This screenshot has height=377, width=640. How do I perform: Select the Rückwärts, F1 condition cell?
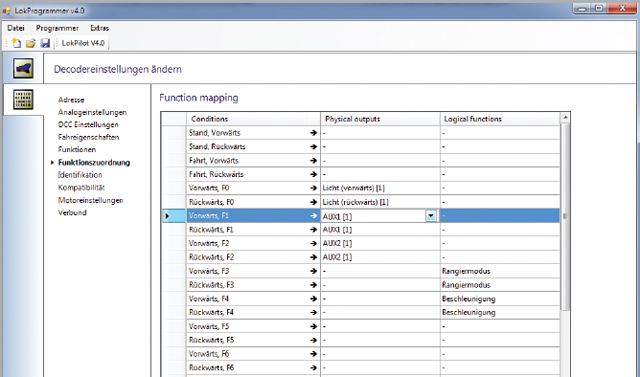point(253,230)
